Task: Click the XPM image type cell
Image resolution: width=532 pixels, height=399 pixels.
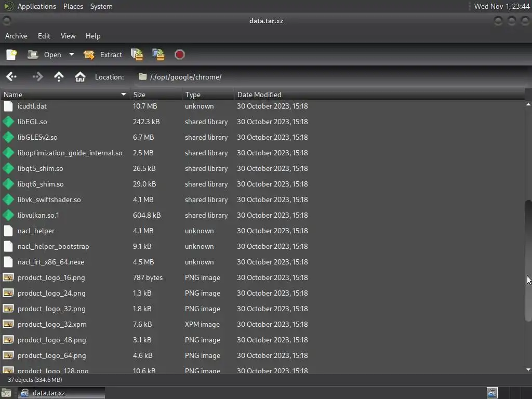Action: click(x=202, y=324)
